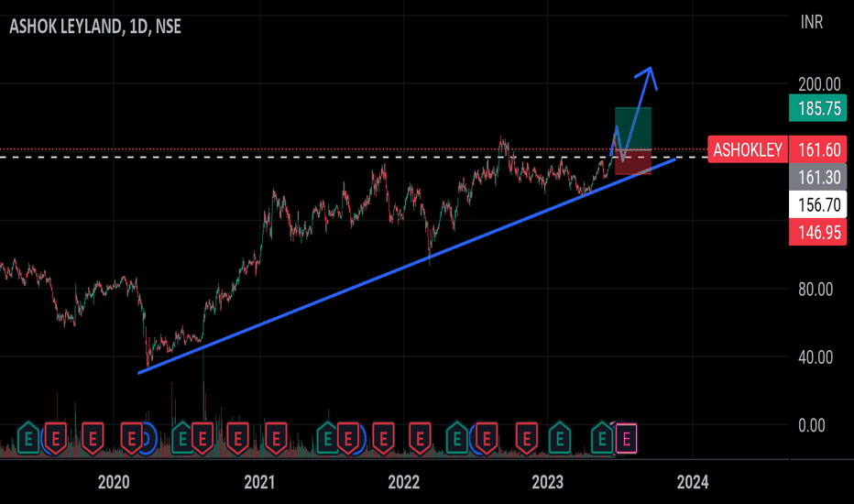This screenshot has height=504, width=854.
Task: Click the green 185.75 target price label
Action: coord(818,108)
